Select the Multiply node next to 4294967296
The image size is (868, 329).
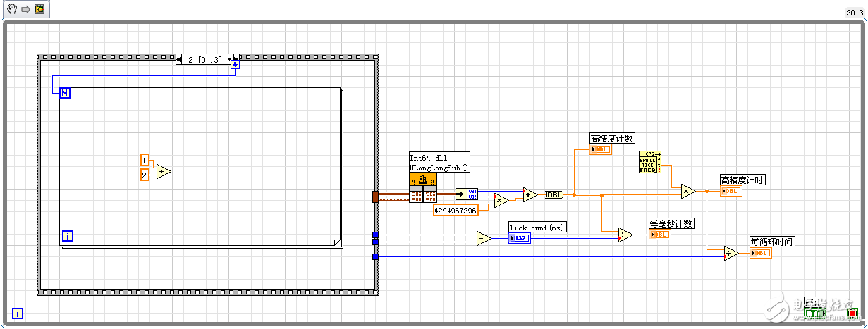point(502,201)
